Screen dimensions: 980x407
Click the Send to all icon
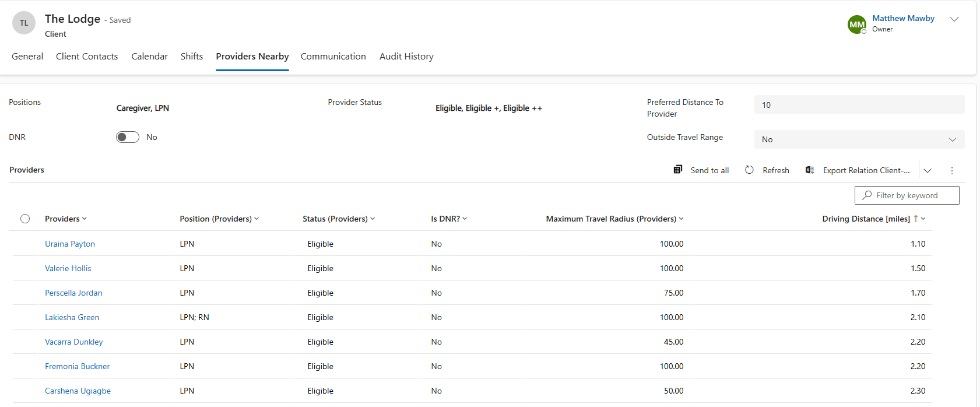coord(677,170)
